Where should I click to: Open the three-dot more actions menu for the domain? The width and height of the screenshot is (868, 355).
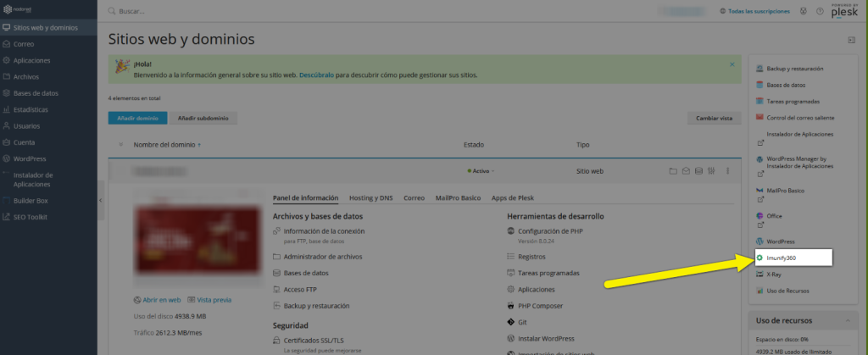coord(728,170)
